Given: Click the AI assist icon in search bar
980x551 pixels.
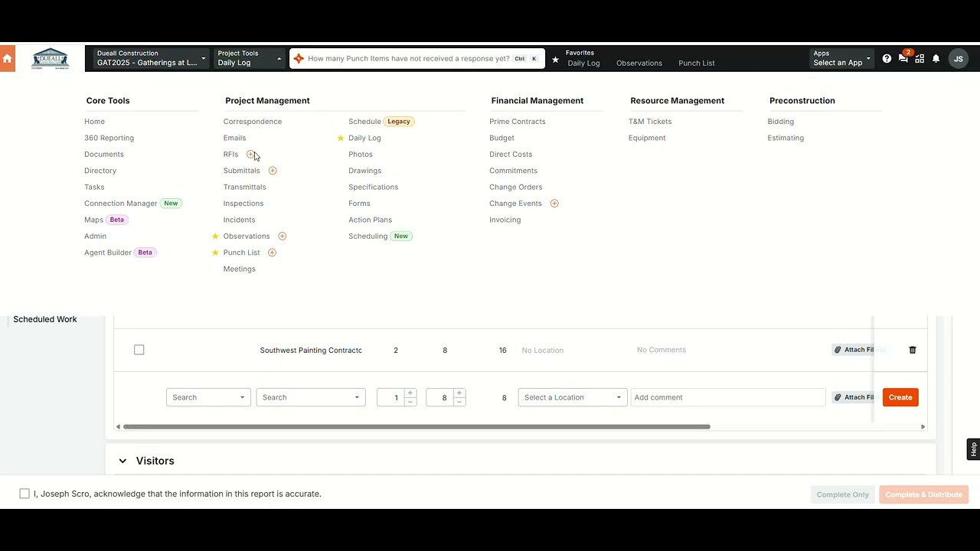Looking at the screenshot, I should tap(299, 59).
